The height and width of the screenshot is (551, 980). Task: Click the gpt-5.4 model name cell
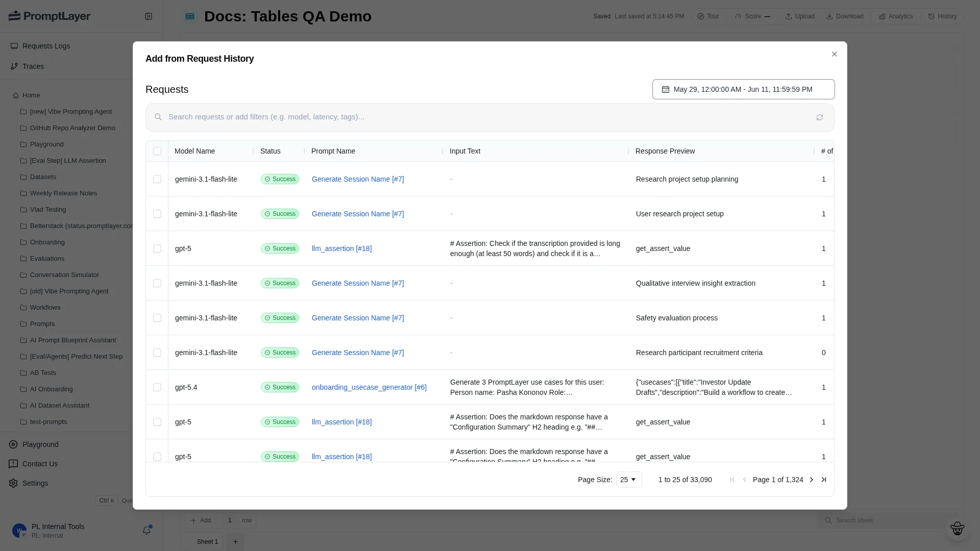[x=186, y=387]
